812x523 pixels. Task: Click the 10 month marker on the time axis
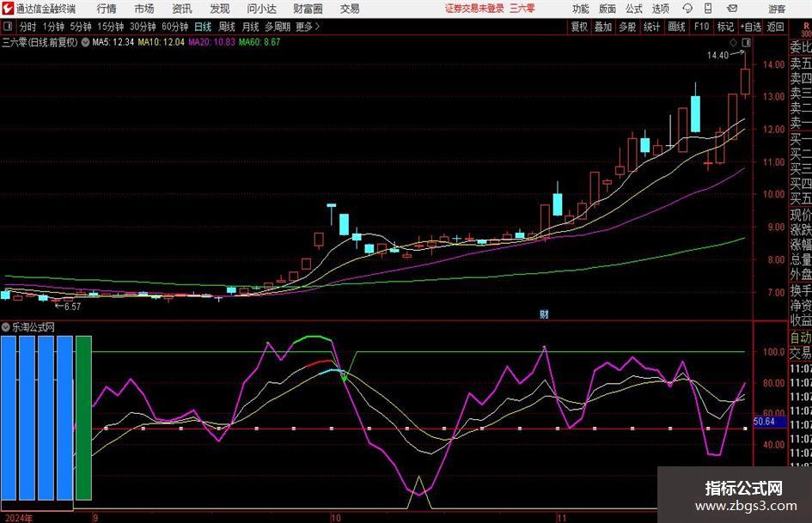(x=336, y=518)
